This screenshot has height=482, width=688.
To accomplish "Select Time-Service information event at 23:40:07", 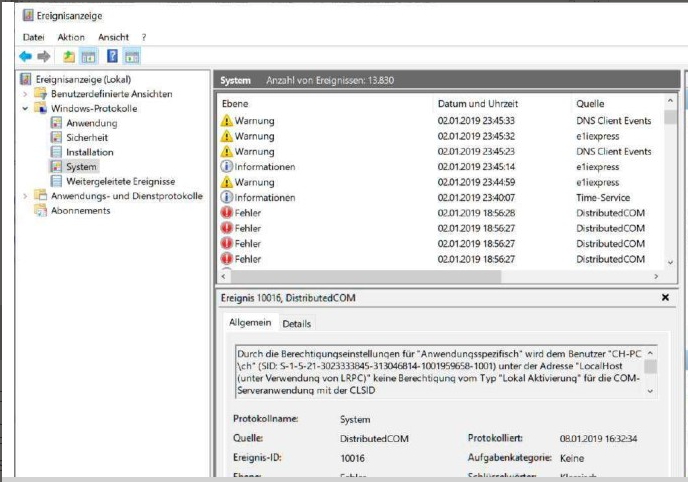I will click(441, 197).
